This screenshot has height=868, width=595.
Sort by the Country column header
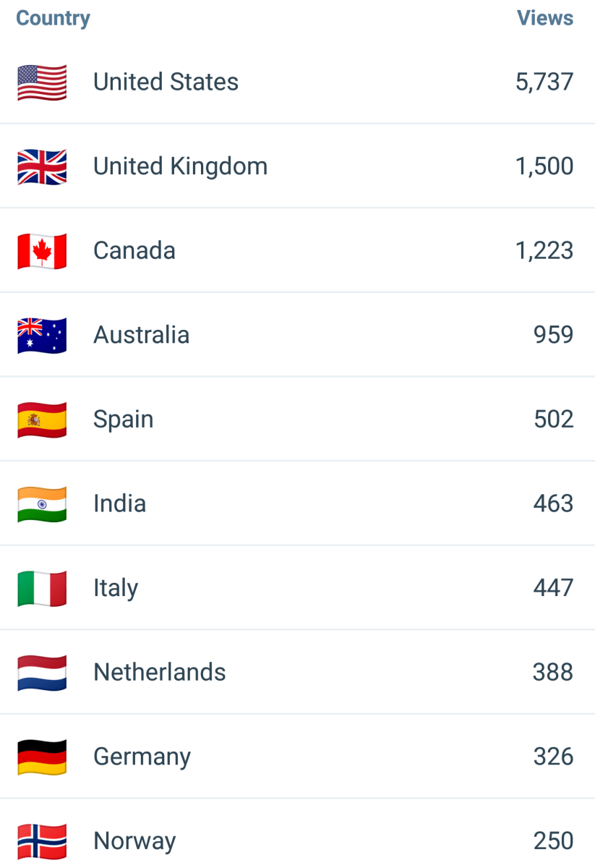[53, 18]
